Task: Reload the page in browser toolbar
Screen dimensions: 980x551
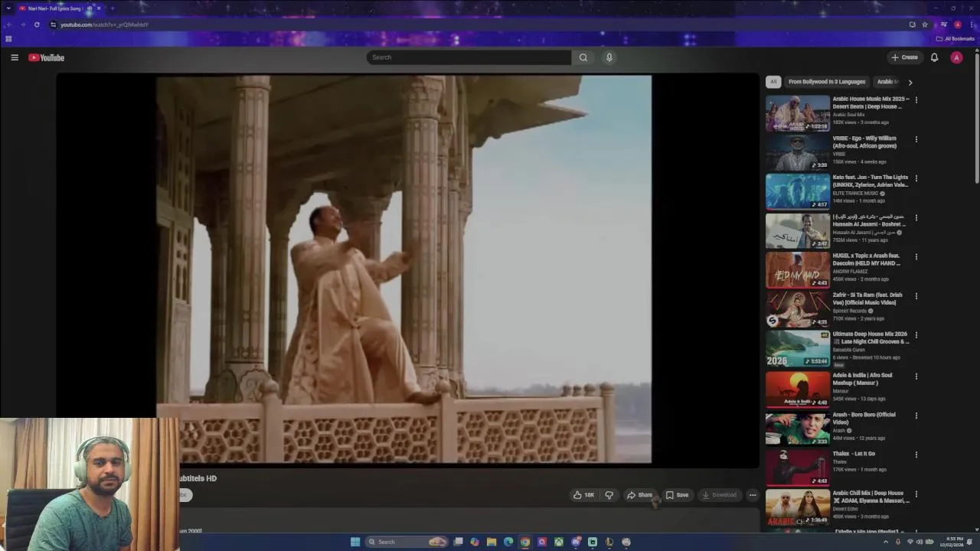Action: point(37,24)
